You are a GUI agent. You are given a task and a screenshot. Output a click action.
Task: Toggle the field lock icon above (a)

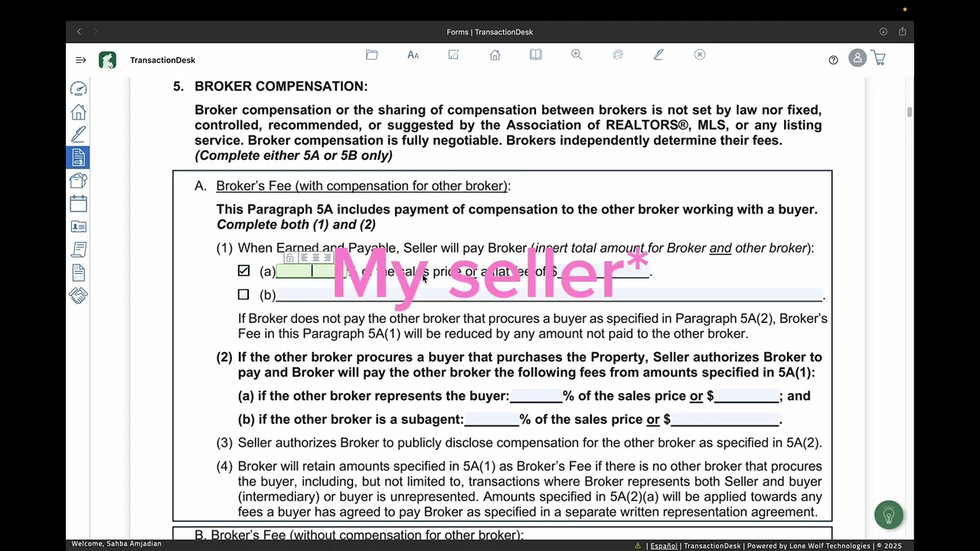point(289,258)
